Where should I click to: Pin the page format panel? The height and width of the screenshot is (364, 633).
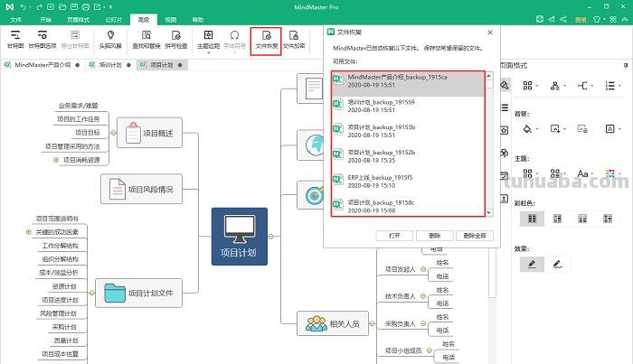pyautogui.click(x=626, y=65)
